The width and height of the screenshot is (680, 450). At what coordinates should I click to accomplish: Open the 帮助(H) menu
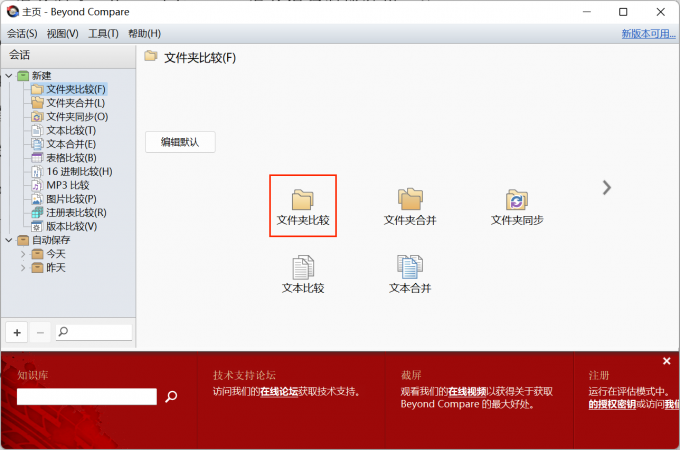[x=144, y=33]
